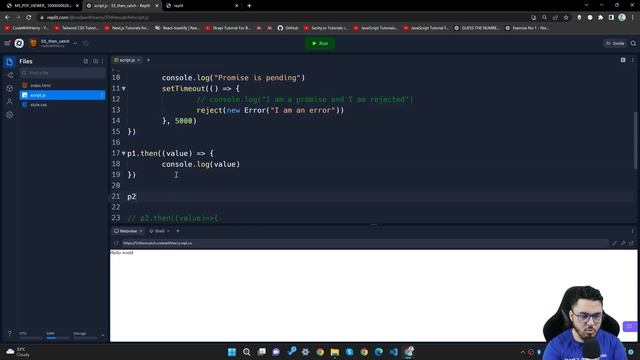Click the webview URL address field

364,243
